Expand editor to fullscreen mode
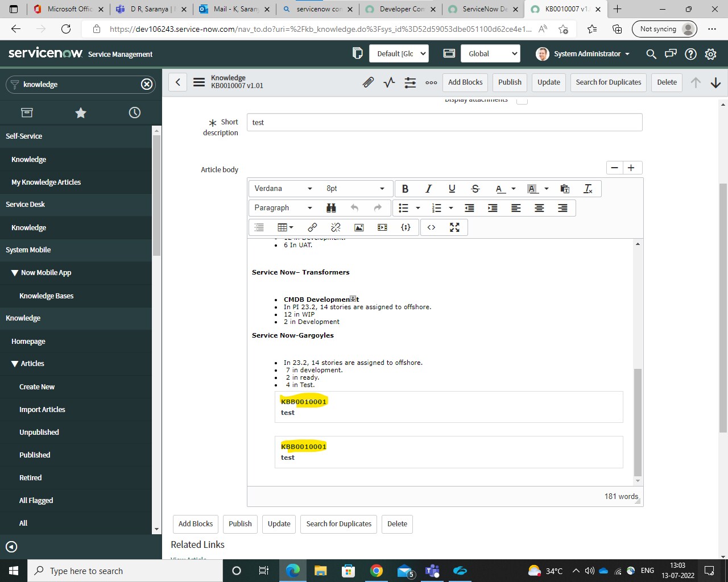 [454, 227]
